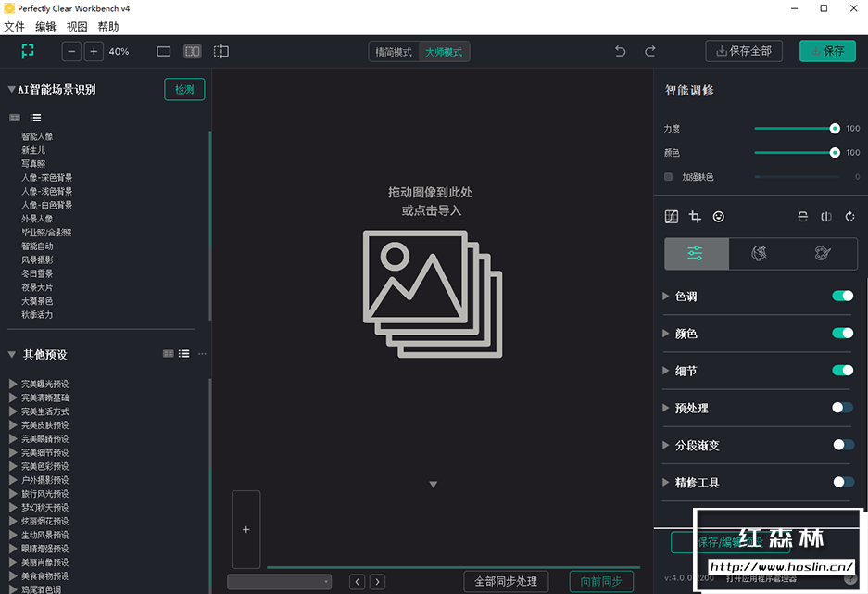This screenshot has width=868, height=594.
Task: Click the 加强肤色 slider track
Action: pos(798,177)
